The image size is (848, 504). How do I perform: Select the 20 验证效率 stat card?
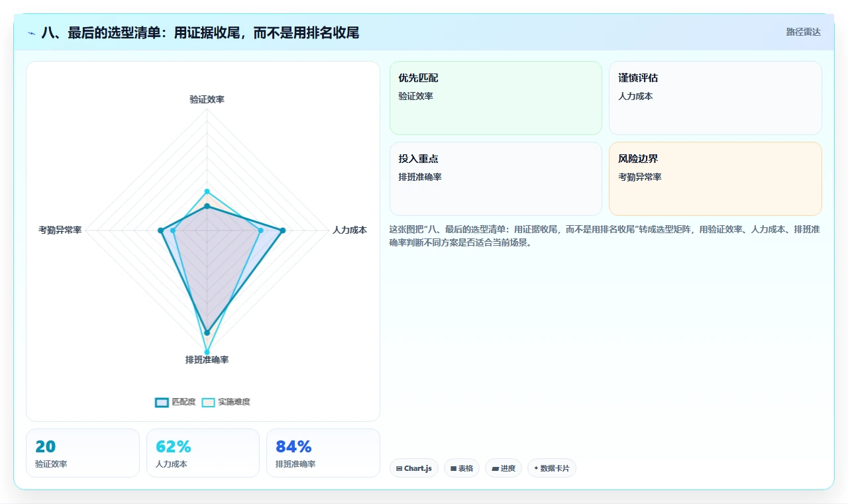pyautogui.click(x=83, y=453)
